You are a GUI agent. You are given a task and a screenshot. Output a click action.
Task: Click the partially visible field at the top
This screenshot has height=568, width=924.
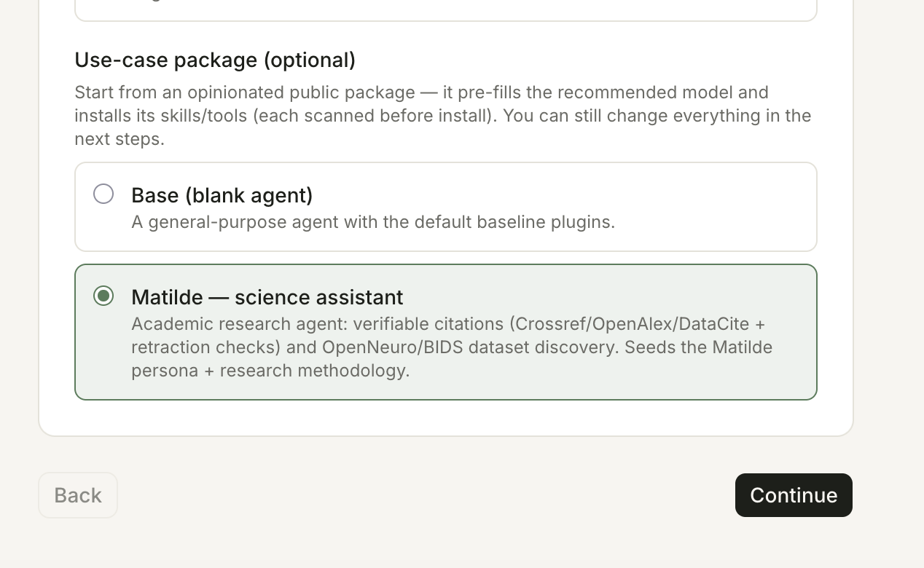pos(446,10)
